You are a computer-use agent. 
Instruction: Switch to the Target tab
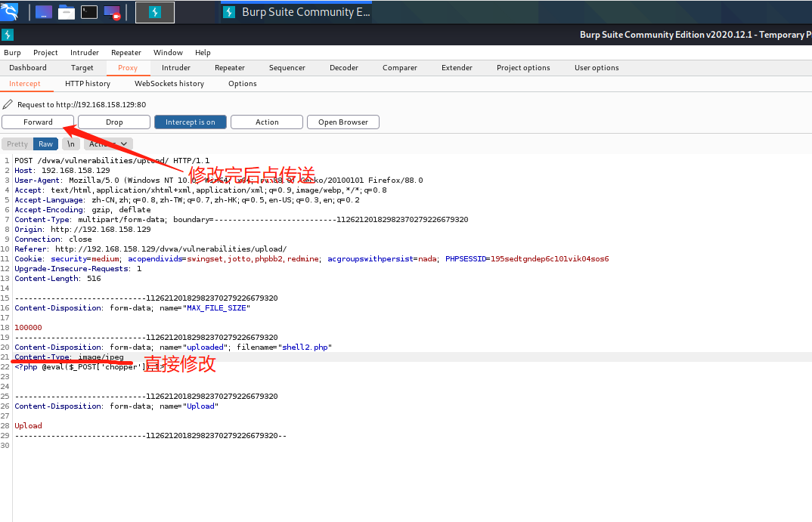(x=82, y=68)
